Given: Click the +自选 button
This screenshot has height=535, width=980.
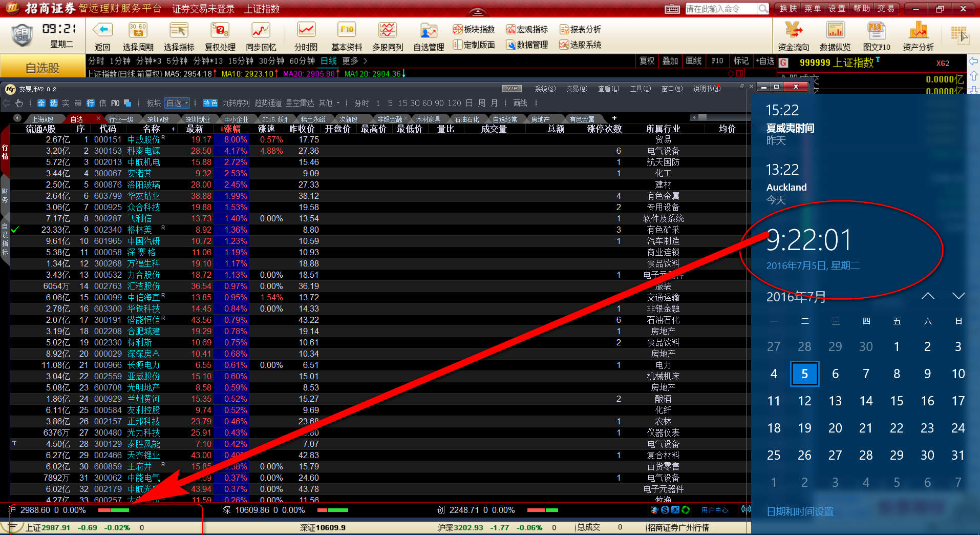Looking at the screenshot, I should coord(765,61).
